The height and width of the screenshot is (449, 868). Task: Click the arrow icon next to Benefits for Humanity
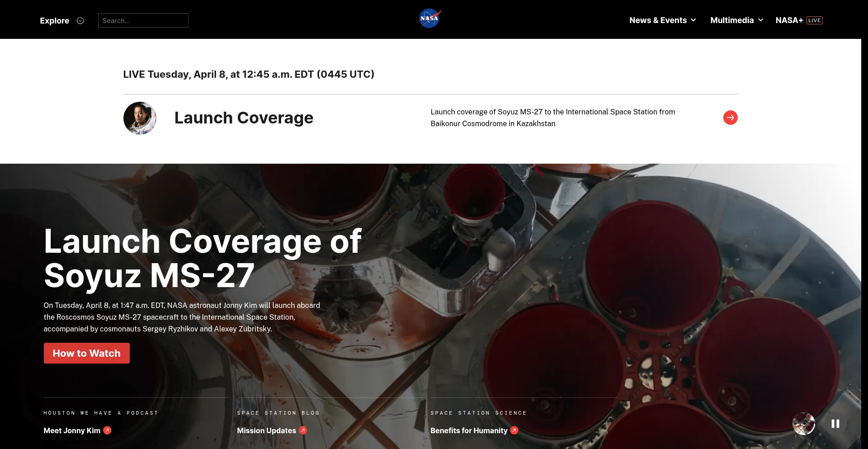(x=514, y=430)
